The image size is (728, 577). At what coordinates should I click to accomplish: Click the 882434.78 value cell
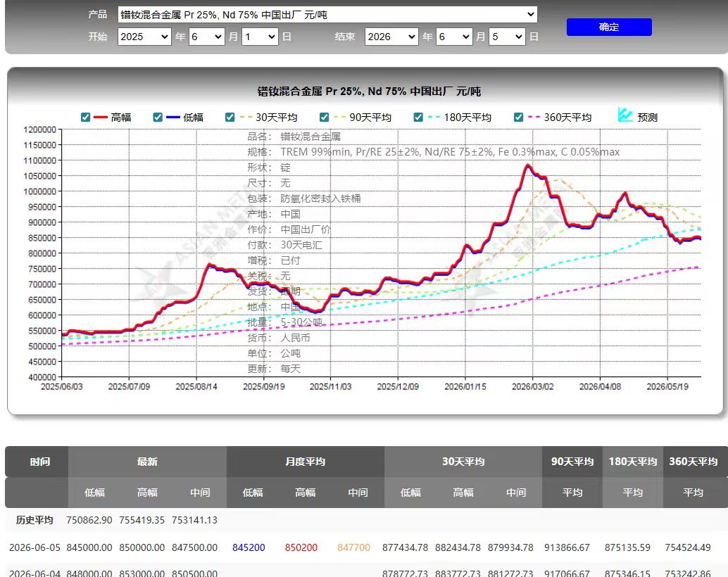tap(458, 547)
